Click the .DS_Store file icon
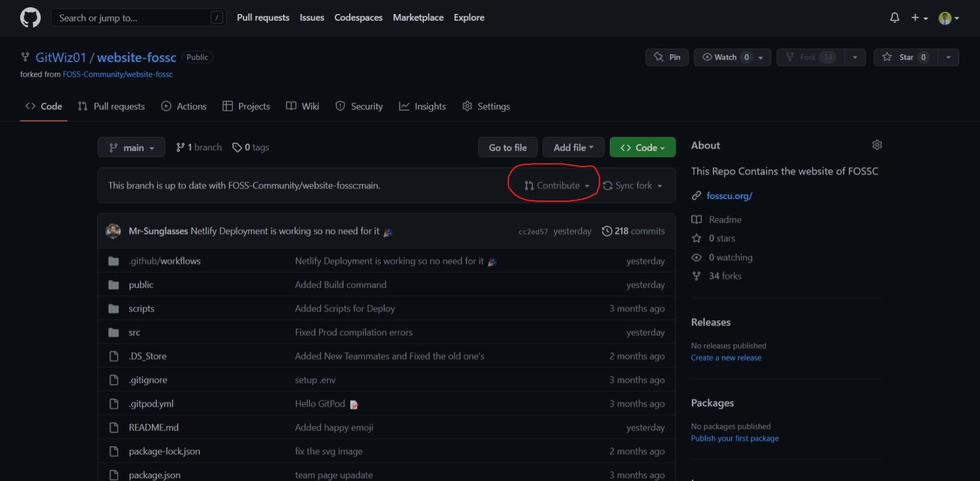Image resolution: width=980 pixels, height=481 pixels. coord(114,356)
